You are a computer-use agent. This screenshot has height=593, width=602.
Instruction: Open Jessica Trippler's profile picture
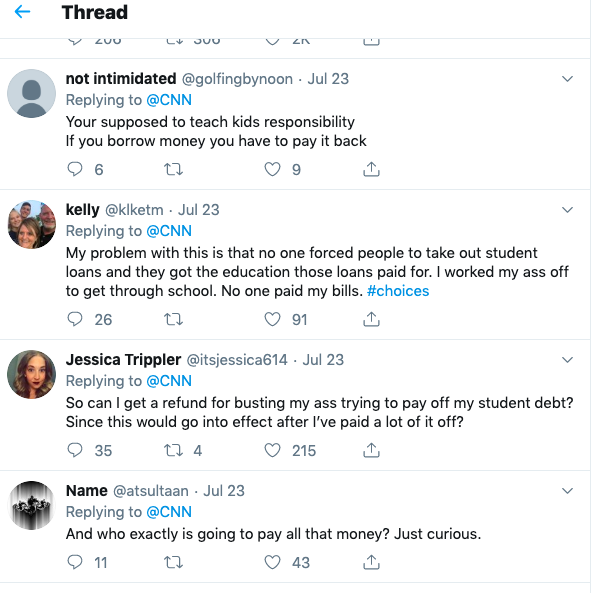pyautogui.click(x=31, y=375)
